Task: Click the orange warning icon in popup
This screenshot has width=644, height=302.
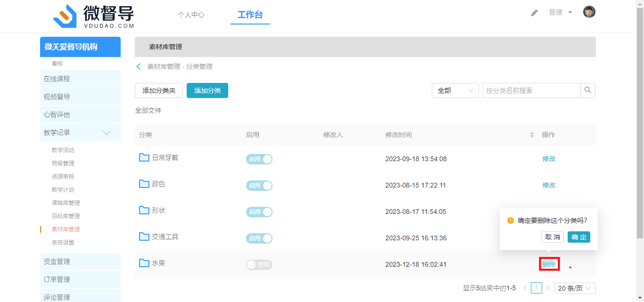Action: (510, 220)
